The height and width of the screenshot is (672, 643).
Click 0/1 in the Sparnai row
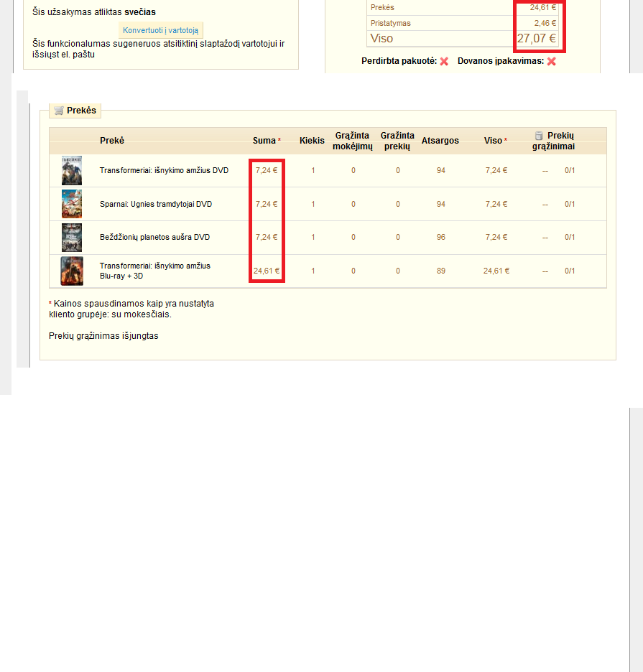click(570, 204)
